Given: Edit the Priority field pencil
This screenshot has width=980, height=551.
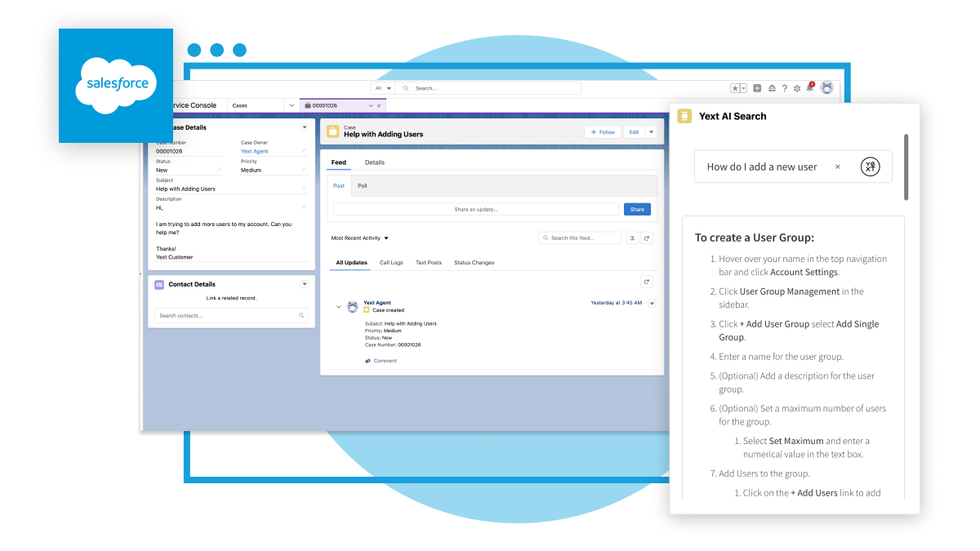Looking at the screenshot, I should (x=304, y=170).
